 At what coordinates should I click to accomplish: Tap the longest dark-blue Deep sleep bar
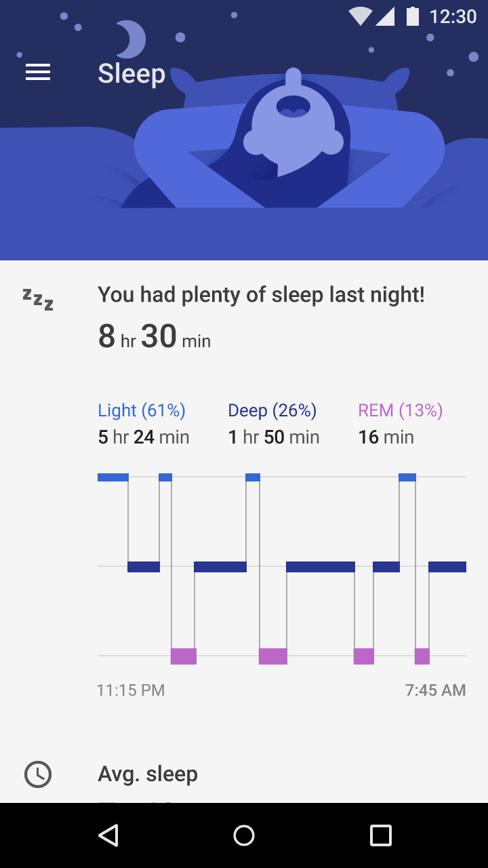click(321, 567)
